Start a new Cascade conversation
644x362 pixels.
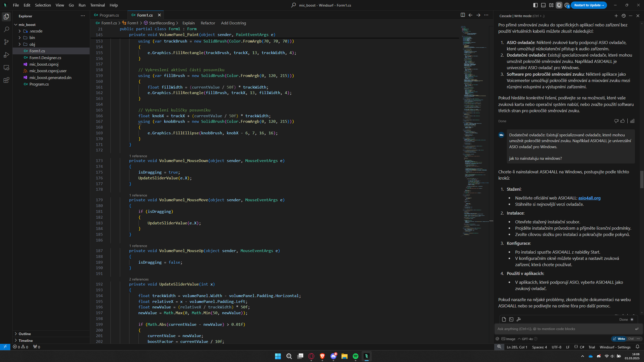pos(616,16)
